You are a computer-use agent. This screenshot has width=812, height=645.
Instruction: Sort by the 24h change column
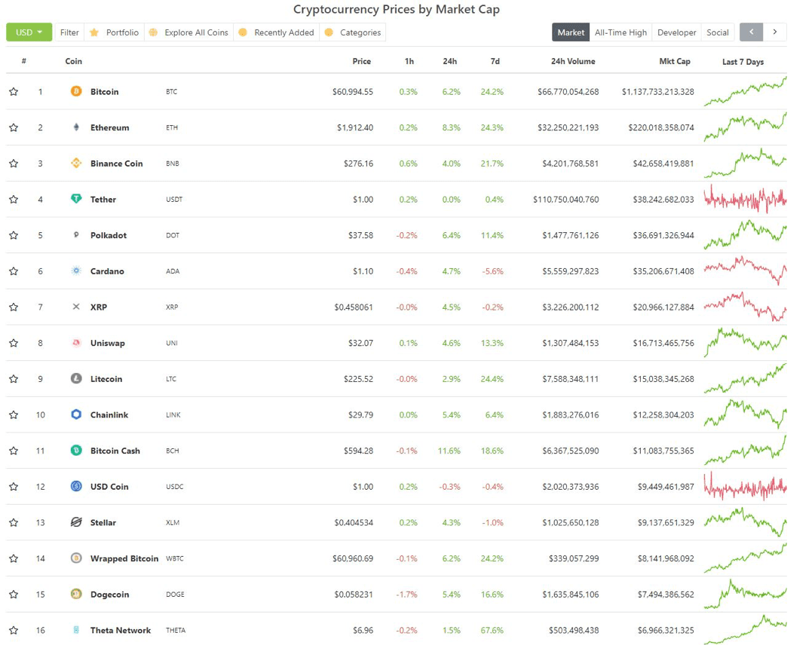coord(449,61)
